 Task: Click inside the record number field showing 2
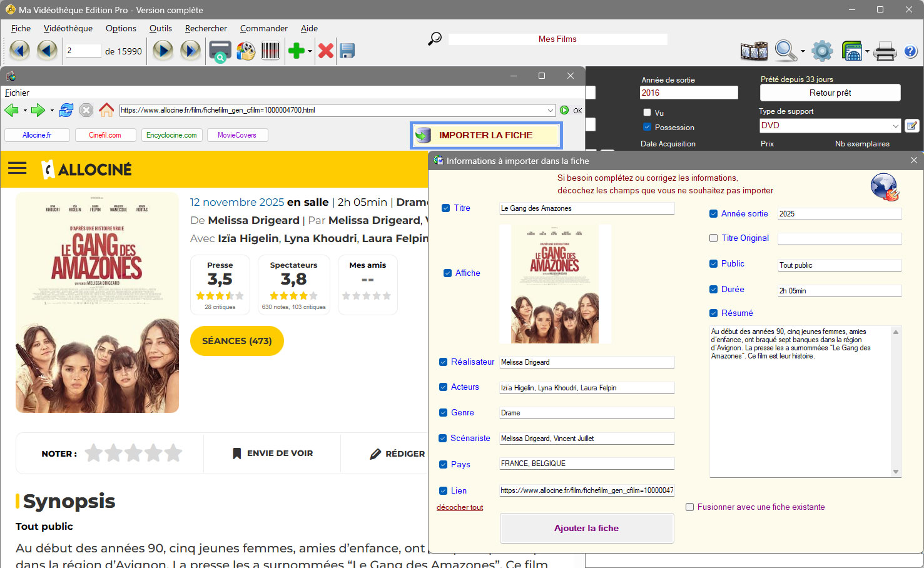pos(83,51)
